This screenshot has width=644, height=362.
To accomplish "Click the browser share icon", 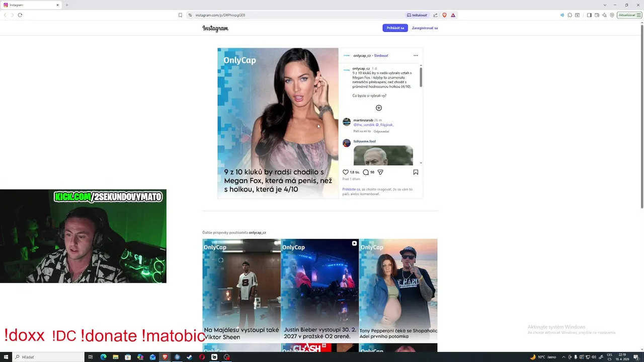I will pos(435,15).
